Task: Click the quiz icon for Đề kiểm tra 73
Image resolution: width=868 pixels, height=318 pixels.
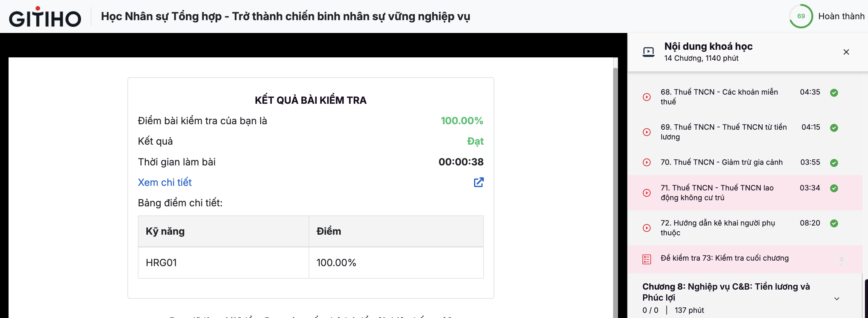Action: [x=647, y=259]
